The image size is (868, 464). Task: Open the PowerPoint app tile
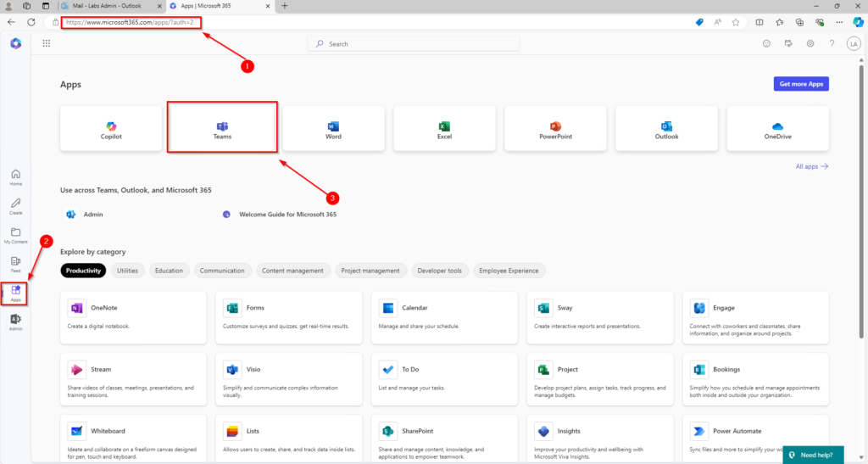(555, 128)
